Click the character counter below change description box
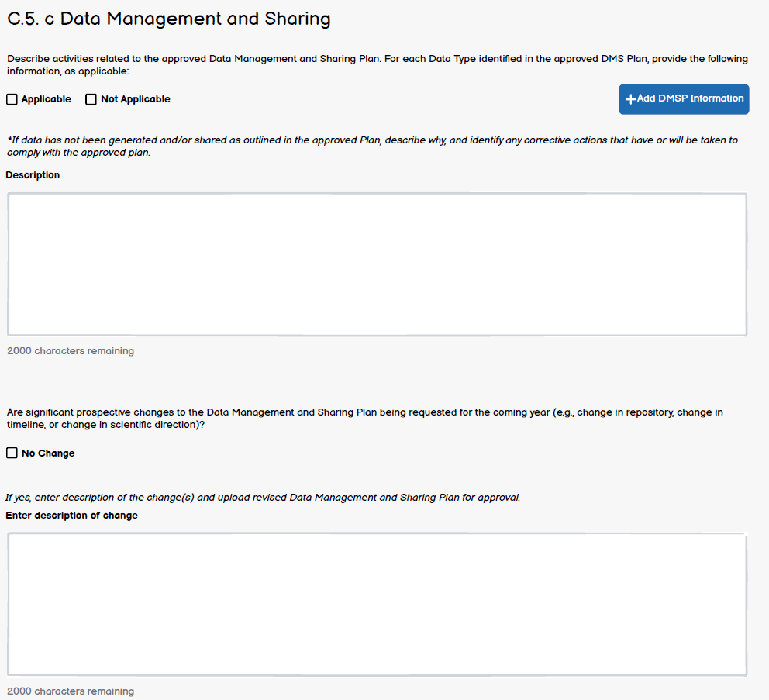The height and width of the screenshot is (700, 769). [x=71, y=691]
